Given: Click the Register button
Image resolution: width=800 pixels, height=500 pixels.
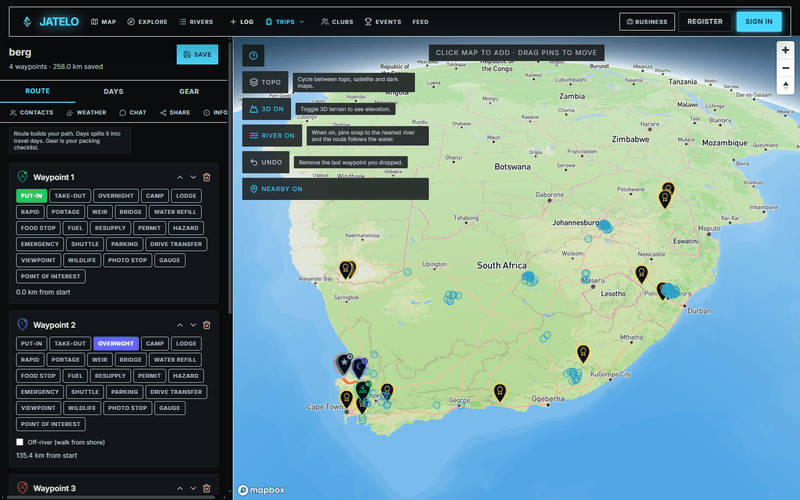Looking at the screenshot, I should point(705,22).
